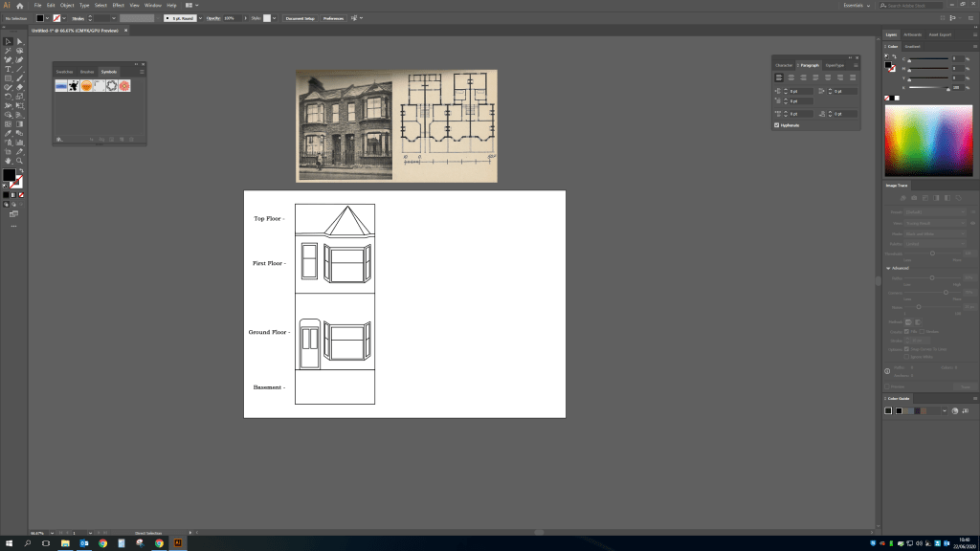Viewport: 980px width, 551px height.
Task: Select the Type tool
Action: [8, 69]
